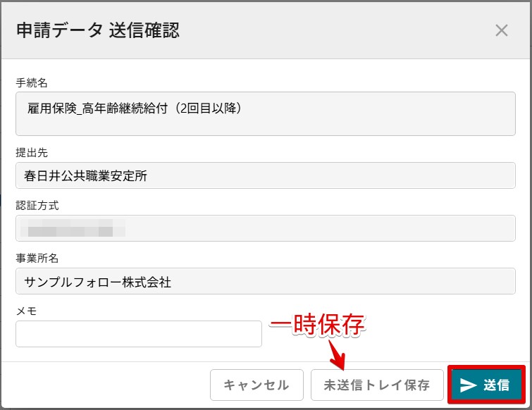The width and height of the screenshot is (532, 410).
Task: Click the dialog title 申請データ 送信確認
Action: click(98, 30)
